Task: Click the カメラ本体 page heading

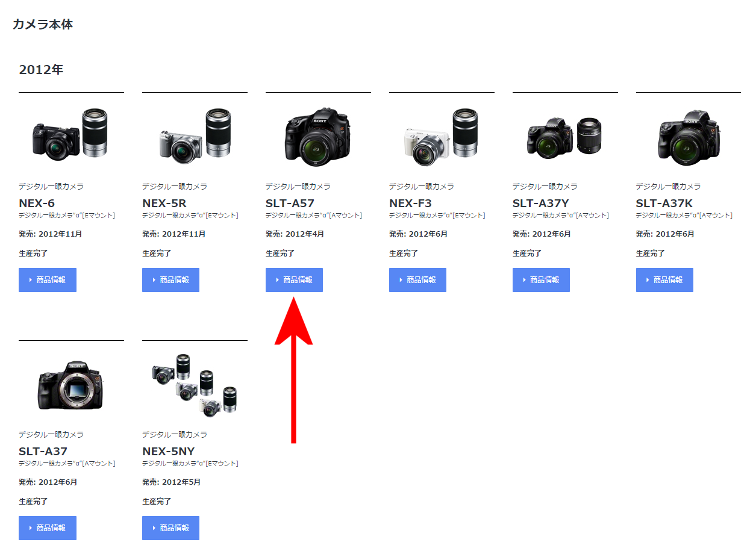Action: 43,25
